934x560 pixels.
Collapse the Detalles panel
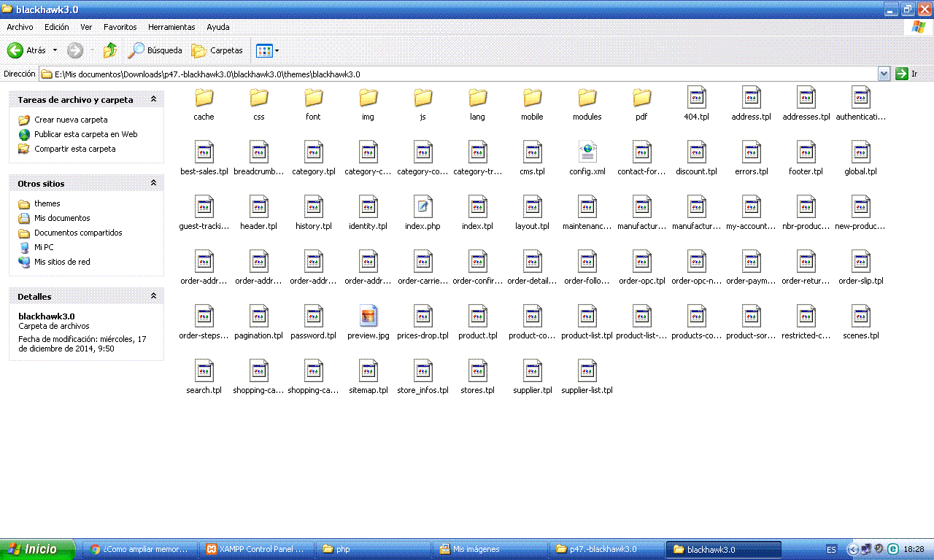pyautogui.click(x=153, y=296)
